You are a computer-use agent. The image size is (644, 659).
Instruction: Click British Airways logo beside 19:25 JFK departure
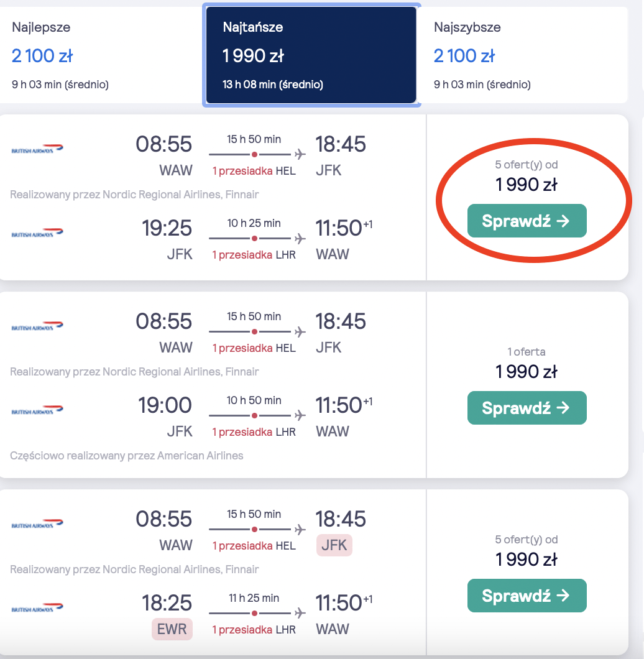point(37,233)
